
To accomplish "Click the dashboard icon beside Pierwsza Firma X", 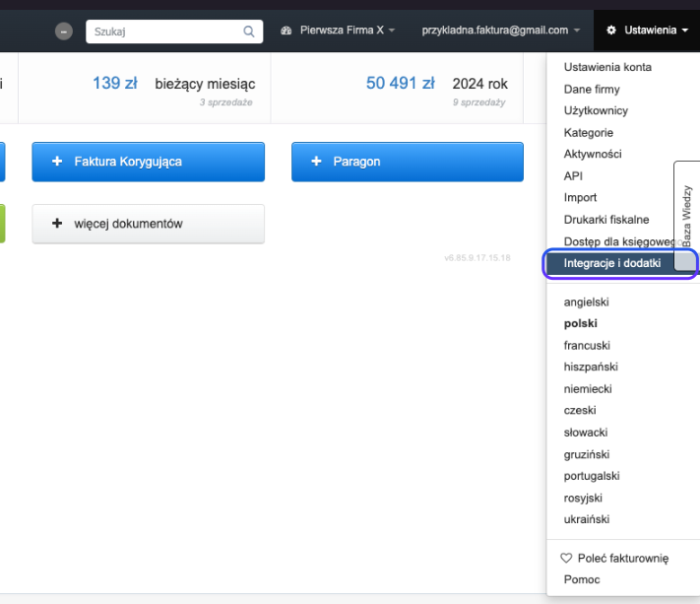I will pyautogui.click(x=286, y=31).
